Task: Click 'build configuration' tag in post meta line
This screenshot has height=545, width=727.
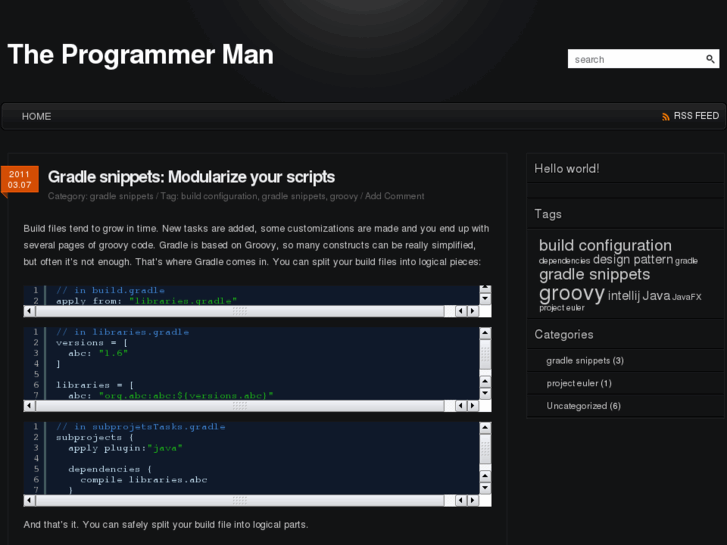Action: click(x=219, y=196)
